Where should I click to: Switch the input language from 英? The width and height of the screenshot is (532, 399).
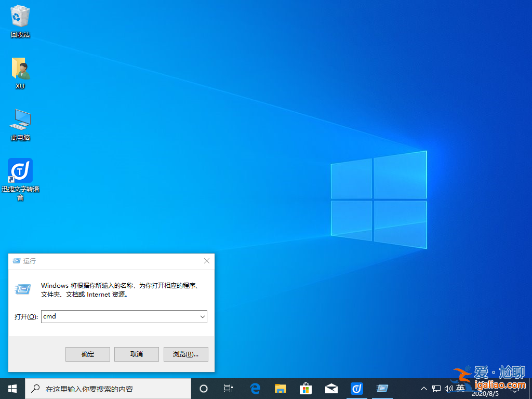[x=460, y=388]
